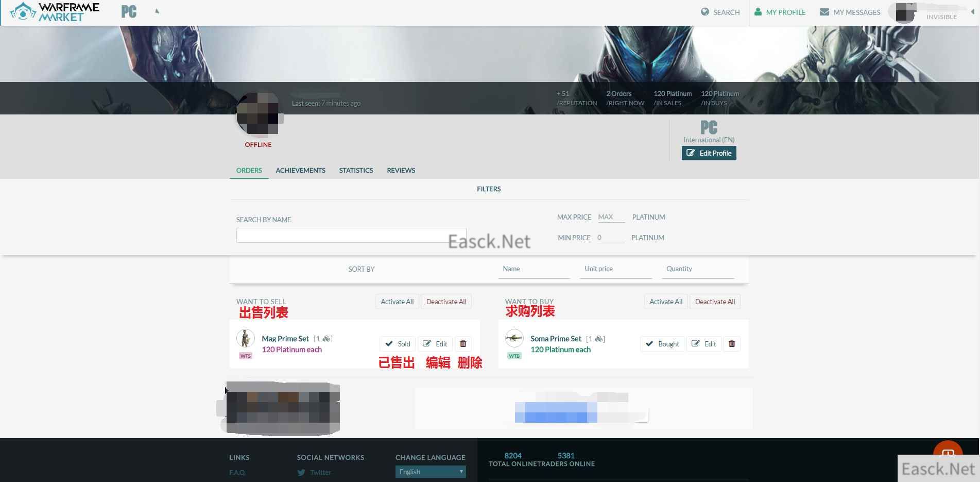Click the envelope icon beside My Messages

tap(824, 12)
